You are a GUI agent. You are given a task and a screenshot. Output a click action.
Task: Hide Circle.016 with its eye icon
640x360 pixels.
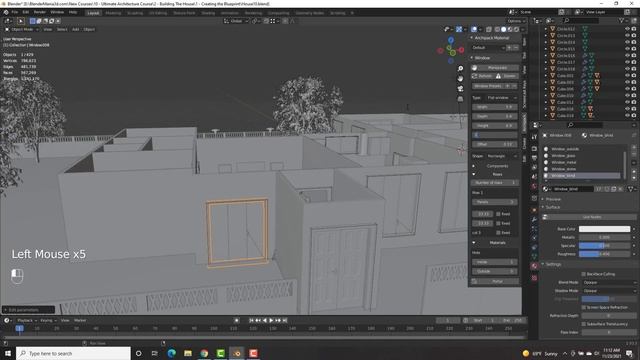point(627,56)
